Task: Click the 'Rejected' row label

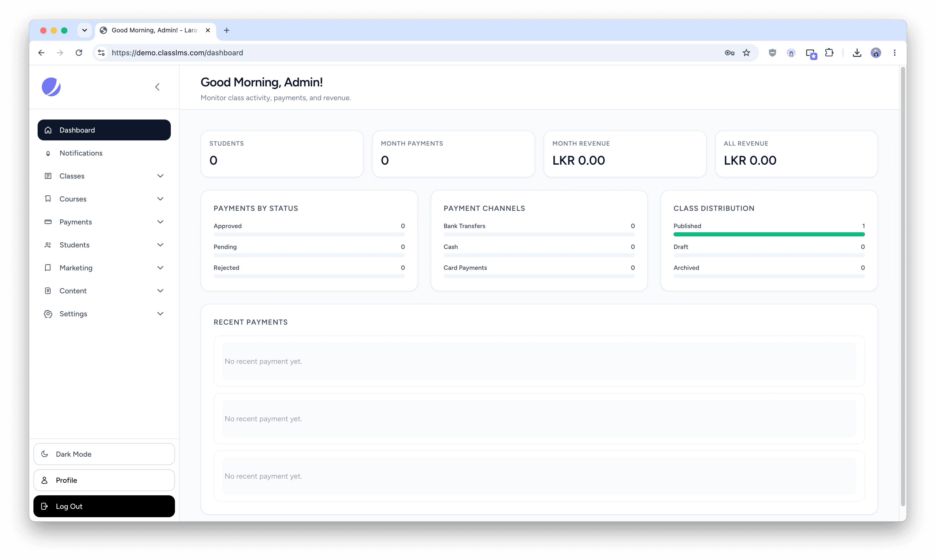Action: coord(226,267)
